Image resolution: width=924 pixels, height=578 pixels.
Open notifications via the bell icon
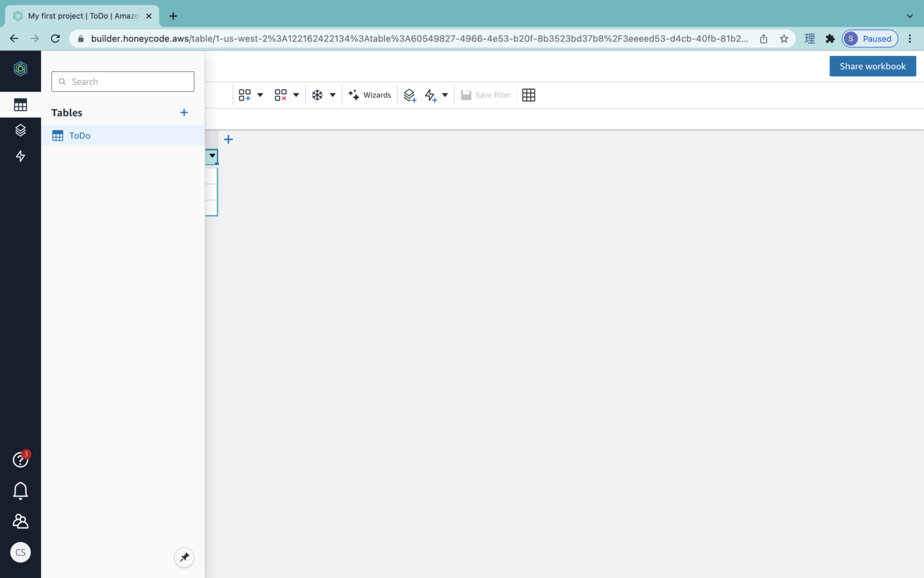pyautogui.click(x=20, y=491)
